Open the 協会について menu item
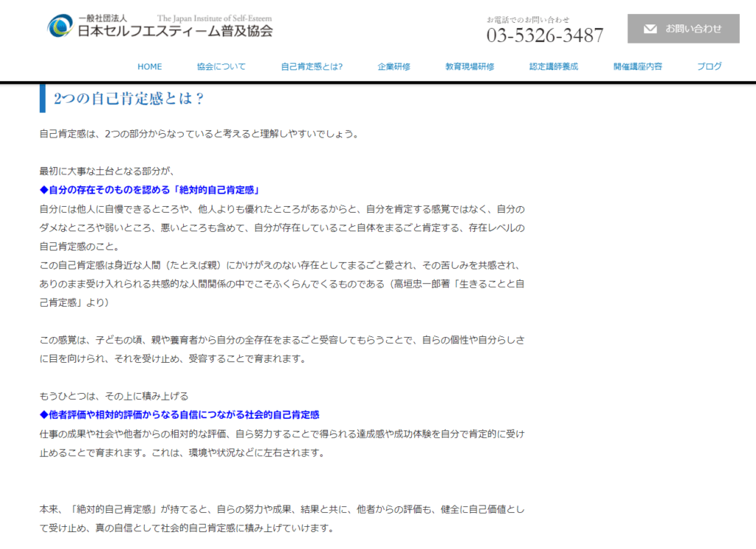The height and width of the screenshot is (549, 756). [x=221, y=67]
